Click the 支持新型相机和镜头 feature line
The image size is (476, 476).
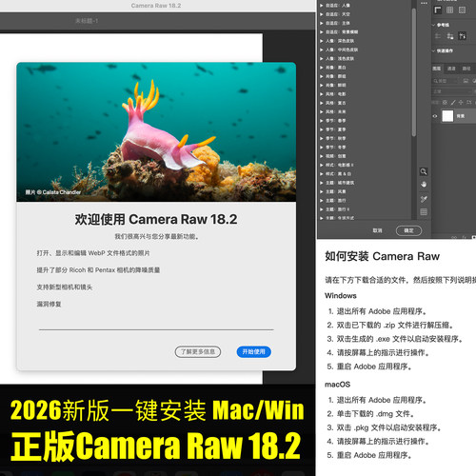[x=65, y=288]
